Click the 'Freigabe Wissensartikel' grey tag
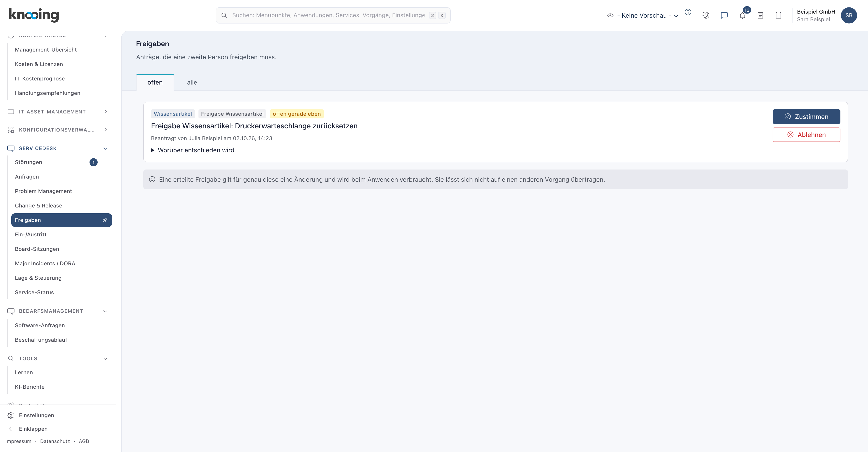Viewport: 868px width, 452px height. [232, 114]
